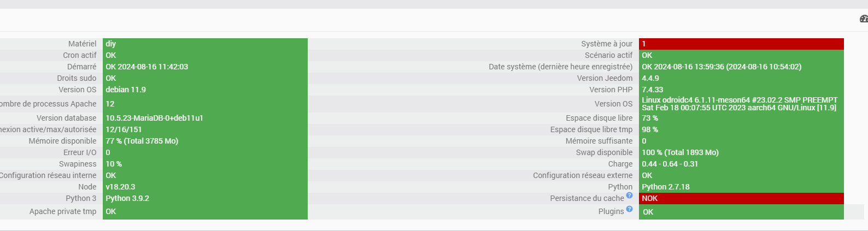Viewport: 868px width, 231px height.
Task: Click the dashboard gauge icon at top right
Action: [864, 19]
